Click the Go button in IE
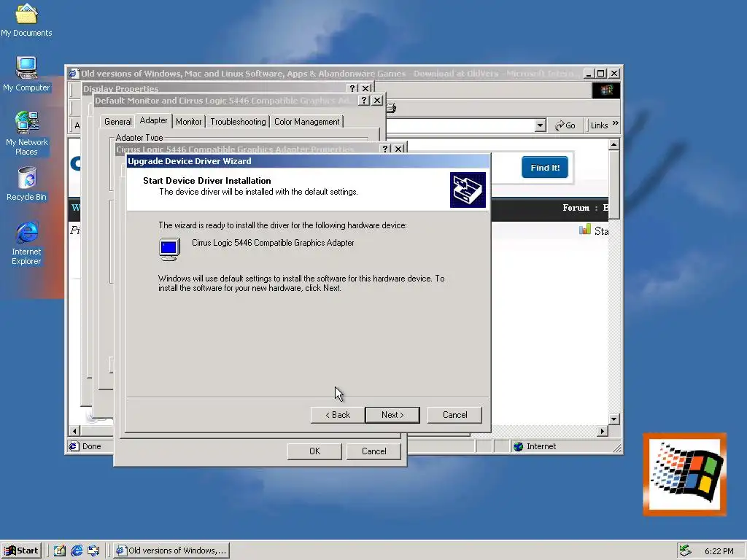The width and height of the screenshot is (747, 560). click(x=565, y=125)
